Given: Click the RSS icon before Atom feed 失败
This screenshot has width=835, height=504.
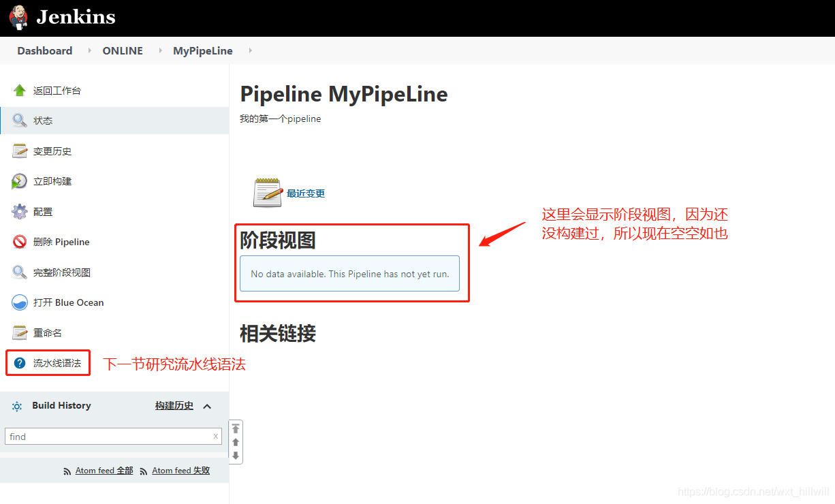Looking at the screenshot, I should [144, 471].
